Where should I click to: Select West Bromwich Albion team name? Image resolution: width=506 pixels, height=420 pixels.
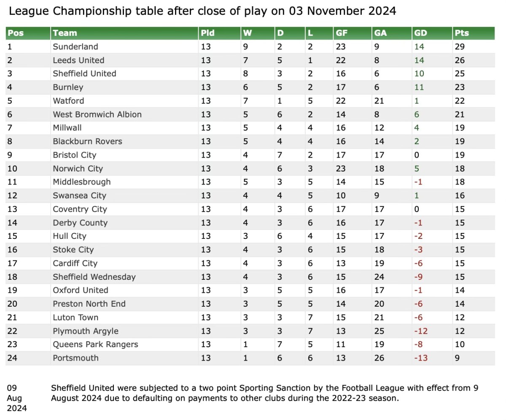(97, 115)
